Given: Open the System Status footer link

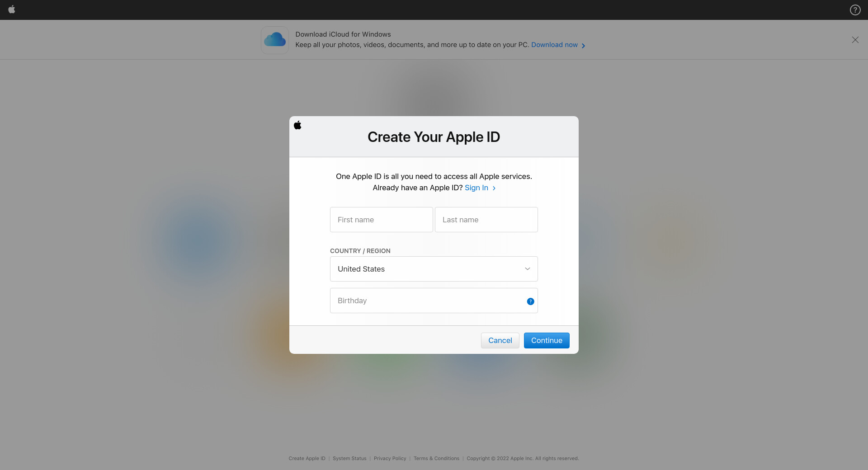Looking at the screenshot, I should tap(349, 458).
